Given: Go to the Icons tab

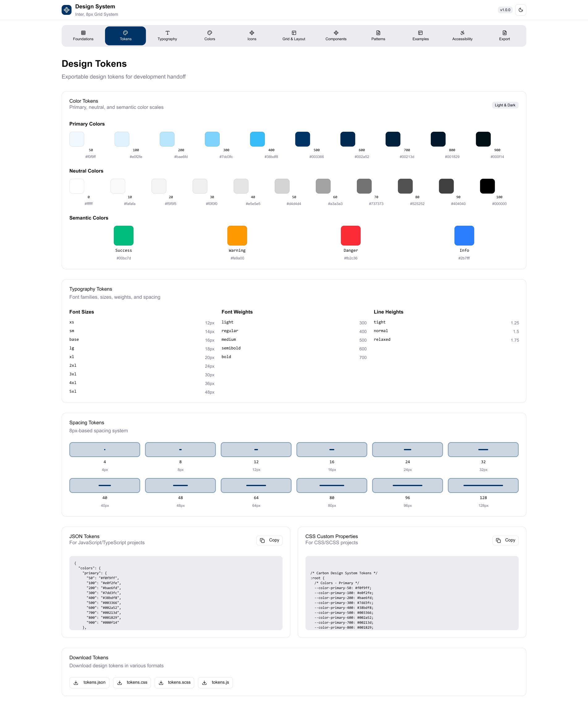Looking at the screenshot, I should pos(252,36).
